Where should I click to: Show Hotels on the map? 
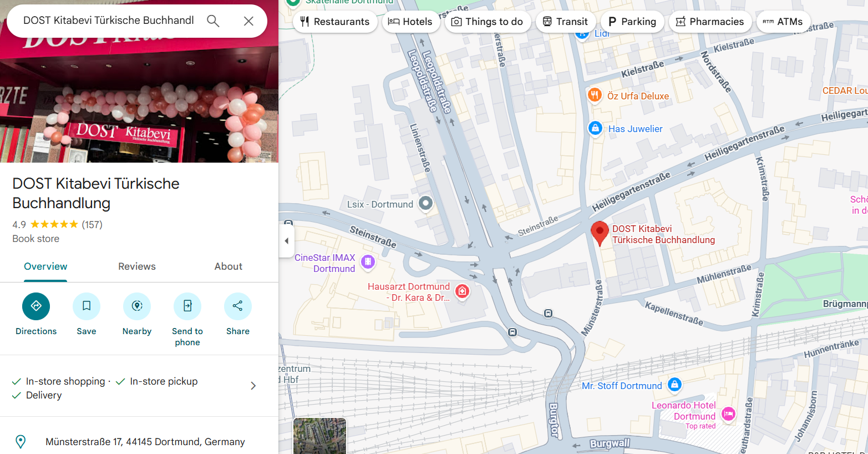coord(410,22)
